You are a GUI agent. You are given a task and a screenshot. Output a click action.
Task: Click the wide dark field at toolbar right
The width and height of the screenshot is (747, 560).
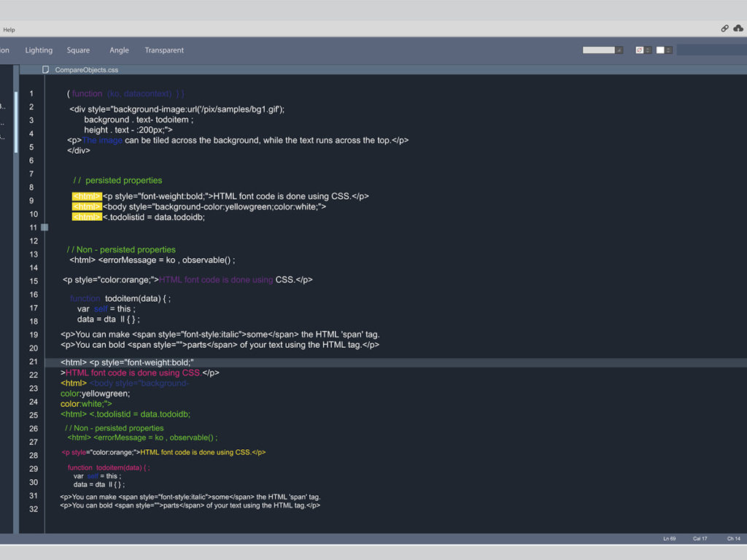(x=711, y=50)
